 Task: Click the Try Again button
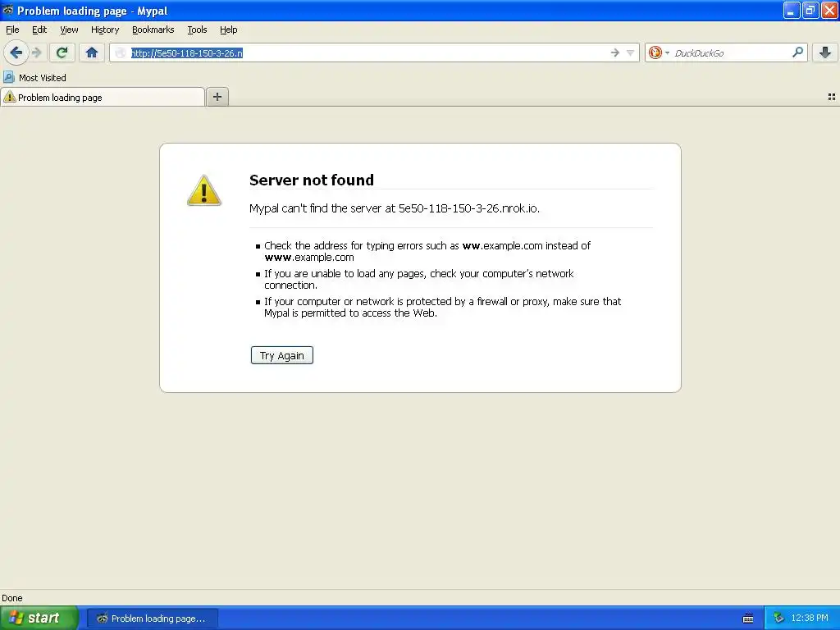282,355
